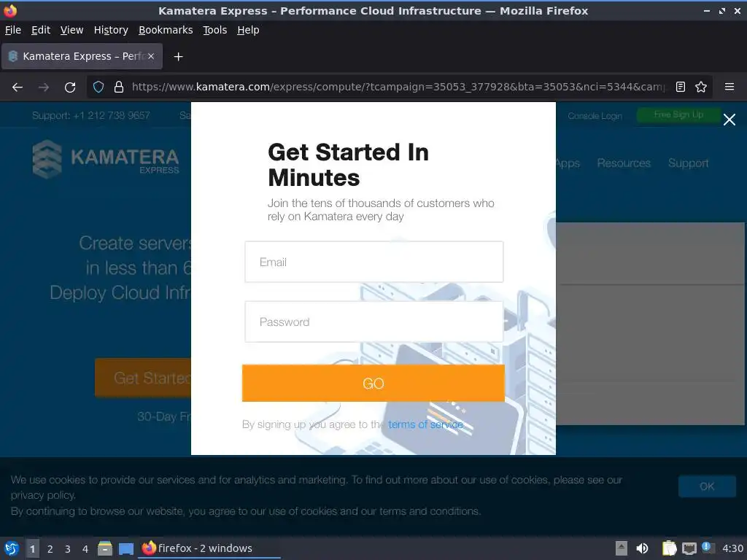747x560 pixels.
Task: Click the network tray icon
Action: (689, 548)
